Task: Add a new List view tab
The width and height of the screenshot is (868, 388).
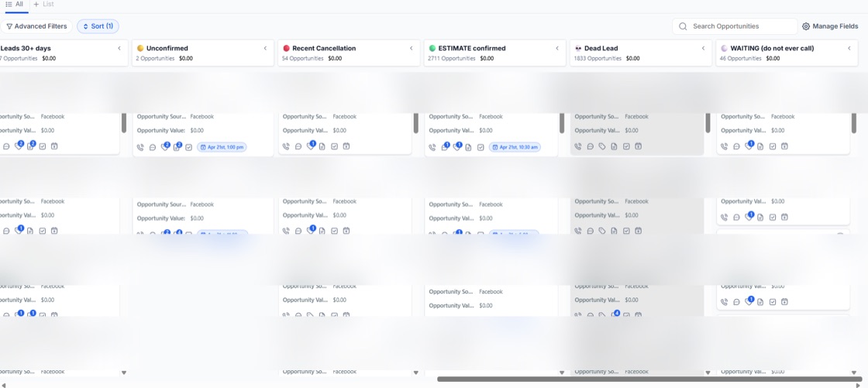Action: 43,4
